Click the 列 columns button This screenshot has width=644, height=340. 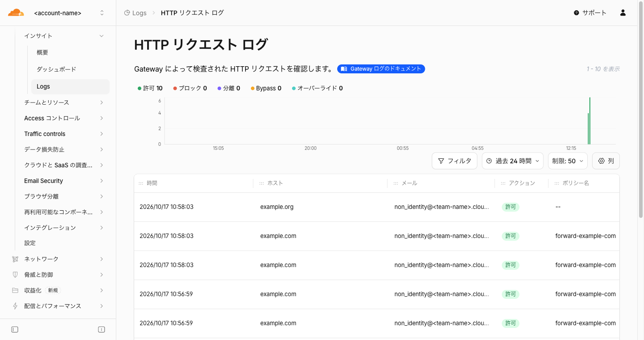coord(606,161)
